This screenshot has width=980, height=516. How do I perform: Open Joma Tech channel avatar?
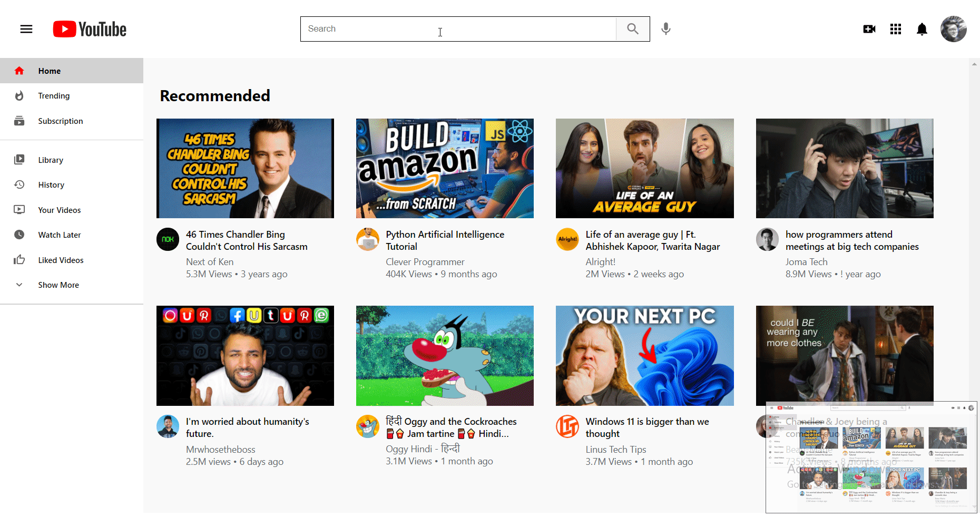[768, 239]
